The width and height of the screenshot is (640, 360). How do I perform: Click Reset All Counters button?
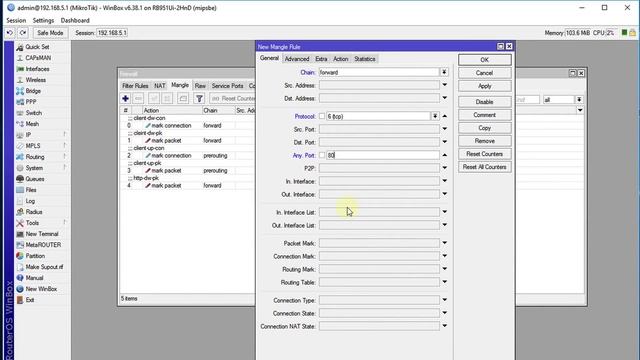tap(484, 167)
